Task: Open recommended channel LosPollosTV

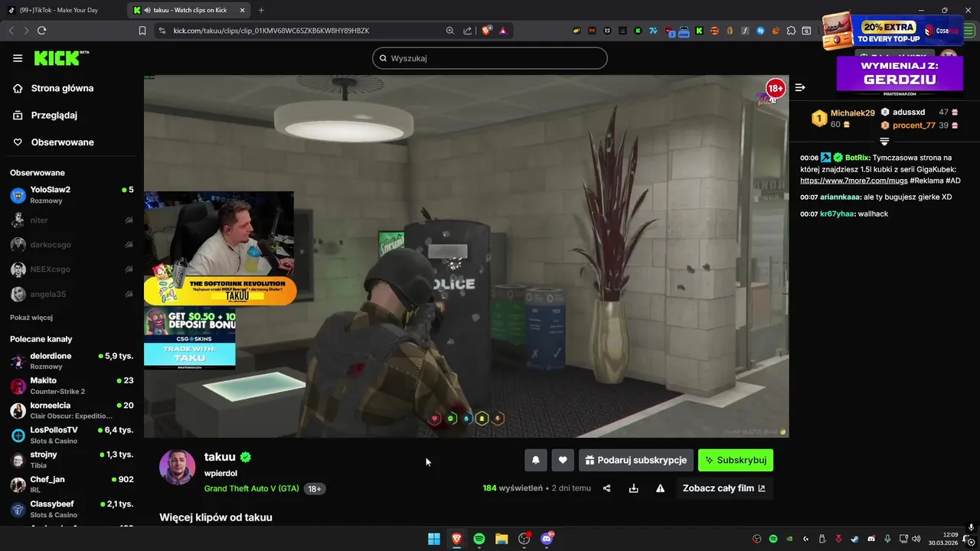Action: [71, 435]
